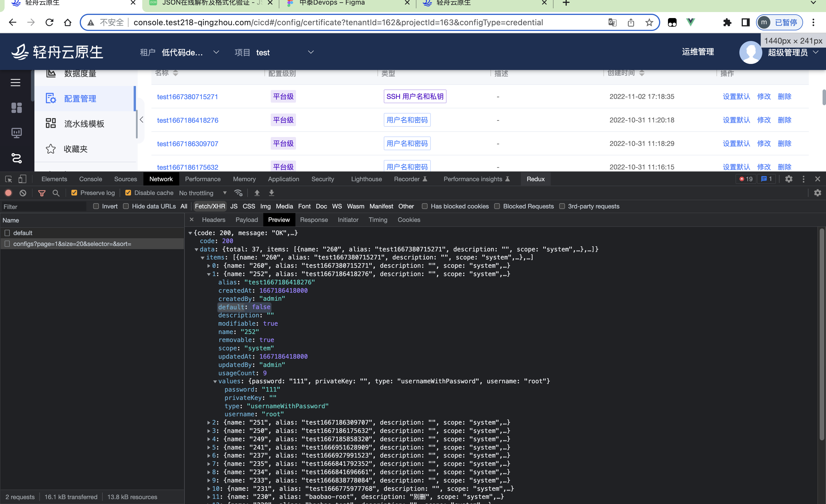Click the page bookmark star icon
Viewport: 826px width, 504px height.
(649, 22)
